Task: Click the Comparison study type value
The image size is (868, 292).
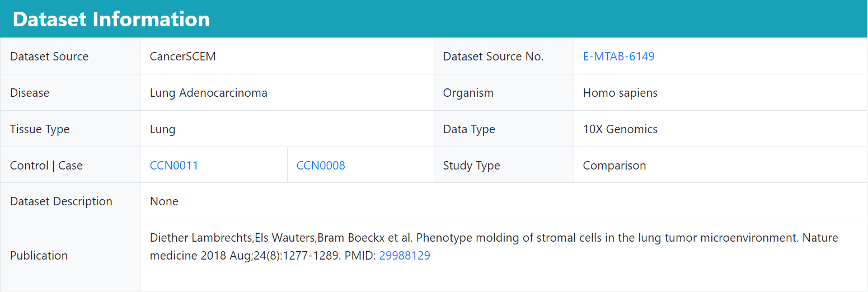Action: [614, 166]
